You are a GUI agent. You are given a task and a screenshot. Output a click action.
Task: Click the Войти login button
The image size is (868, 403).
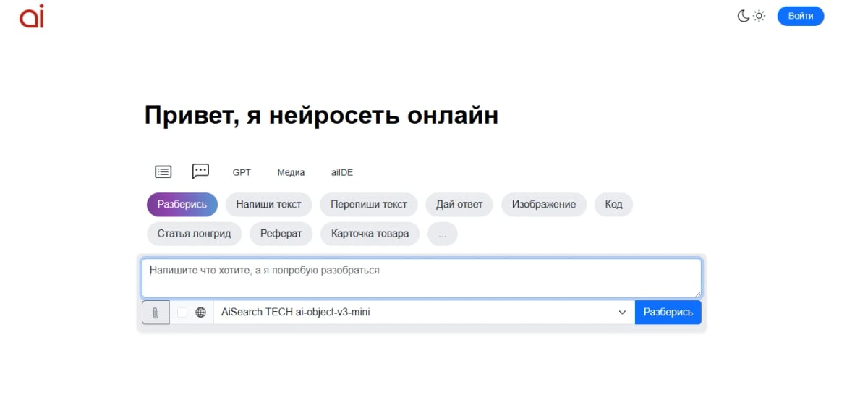click(x=801, y=16)
